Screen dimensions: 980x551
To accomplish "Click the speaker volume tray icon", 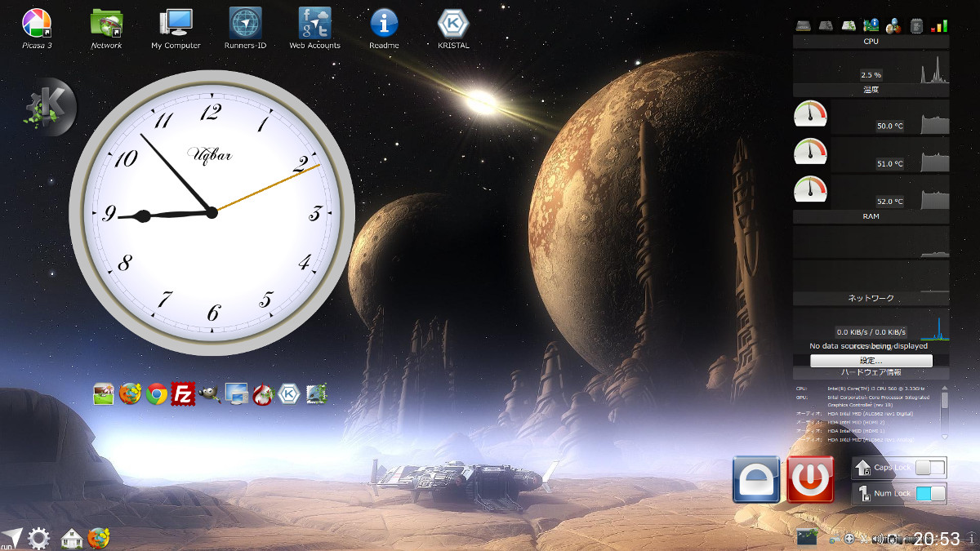I will (x=878, y=539).
